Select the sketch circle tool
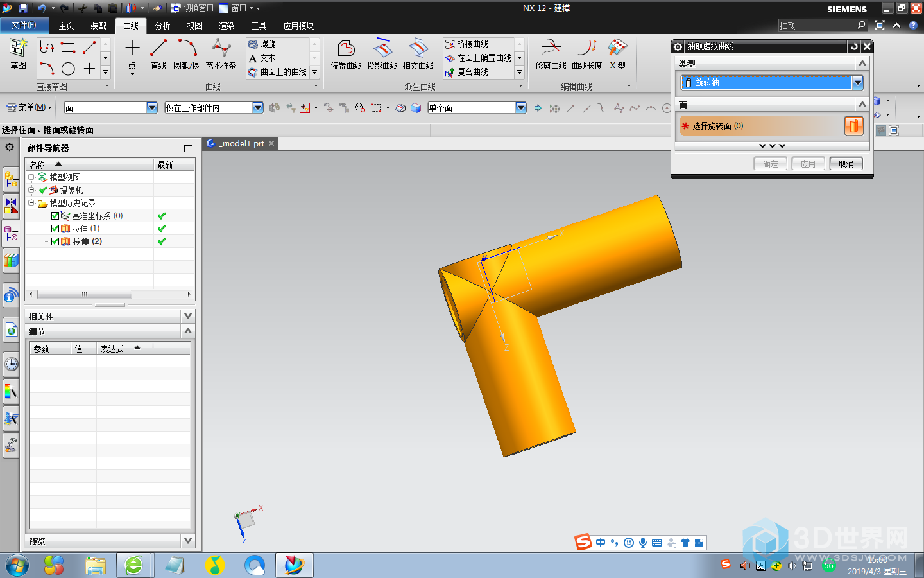Screen dimensions: 924x578 point(68,69)
